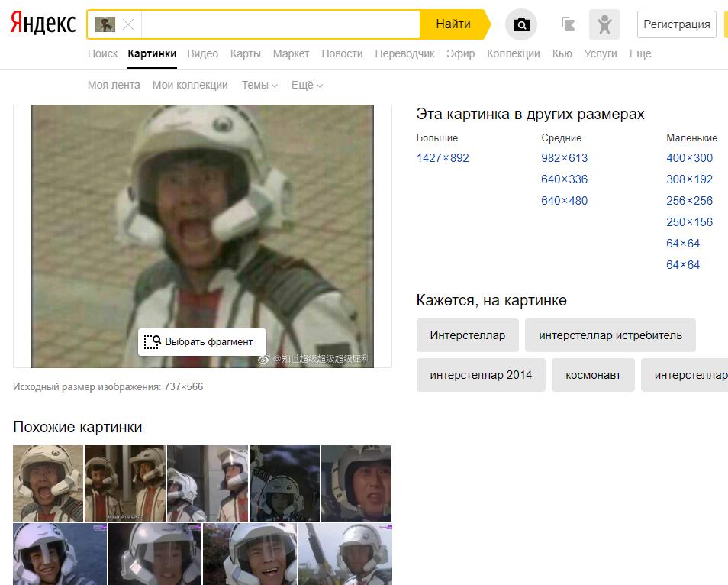Screen dimensions: 728x585
Task: Click the Яндекс logo
Action: click(43, 23)
